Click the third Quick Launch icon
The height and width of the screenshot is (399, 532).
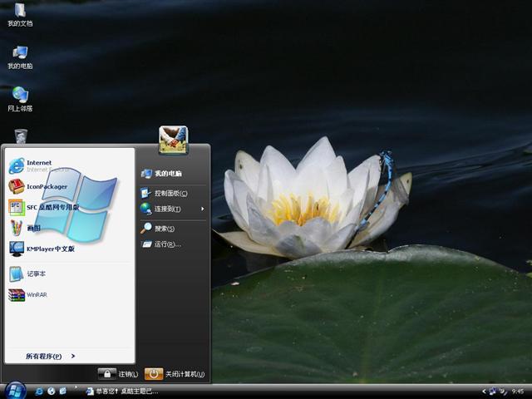coord(63,392)
